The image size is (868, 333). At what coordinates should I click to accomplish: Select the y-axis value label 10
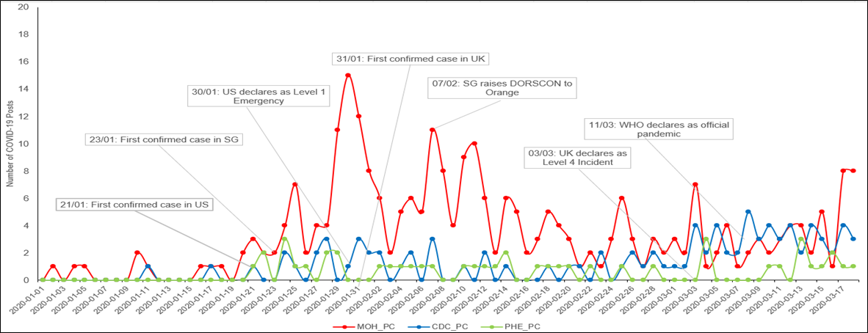tap(24, 144)
